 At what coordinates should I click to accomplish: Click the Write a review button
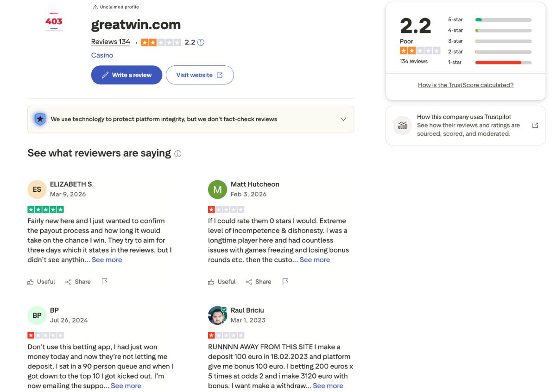(126, 75)
